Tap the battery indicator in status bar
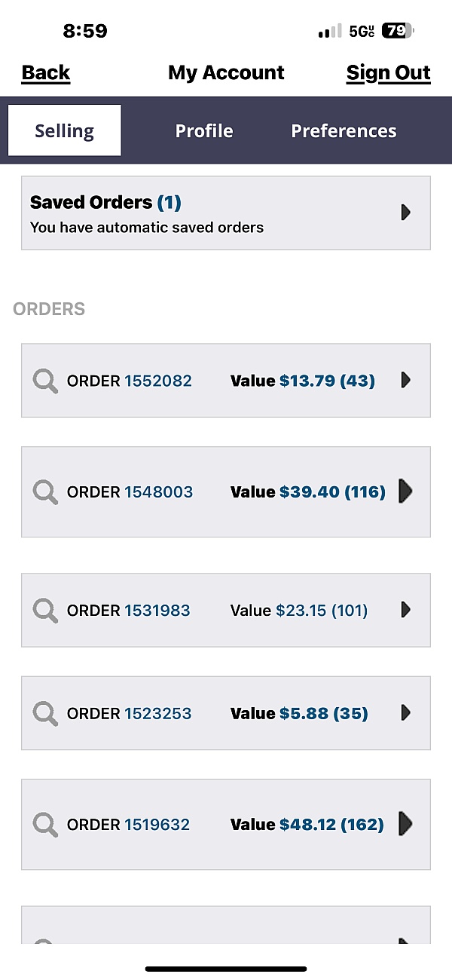Screen dimensions: 452x980 [x=398, y=31]
